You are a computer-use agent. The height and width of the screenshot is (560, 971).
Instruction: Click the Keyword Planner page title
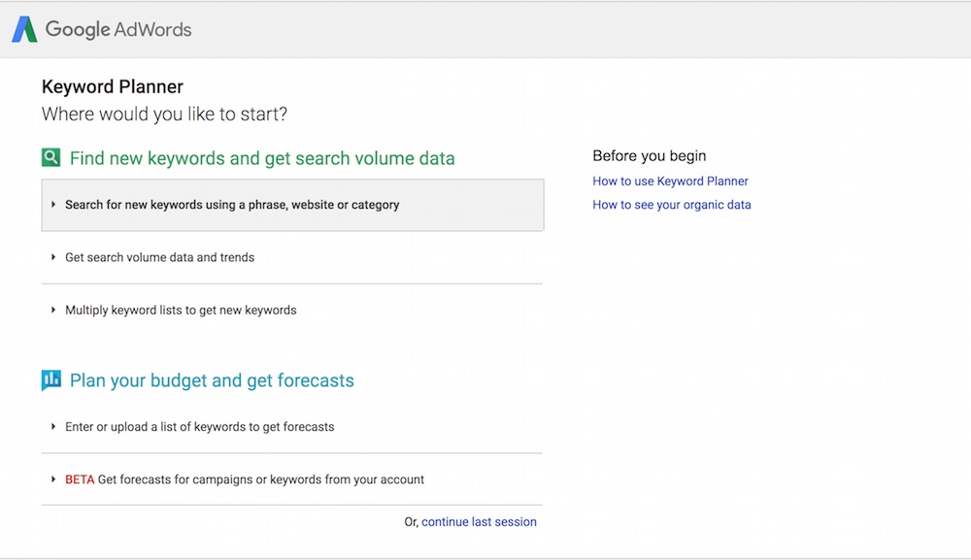coord(112,86)
